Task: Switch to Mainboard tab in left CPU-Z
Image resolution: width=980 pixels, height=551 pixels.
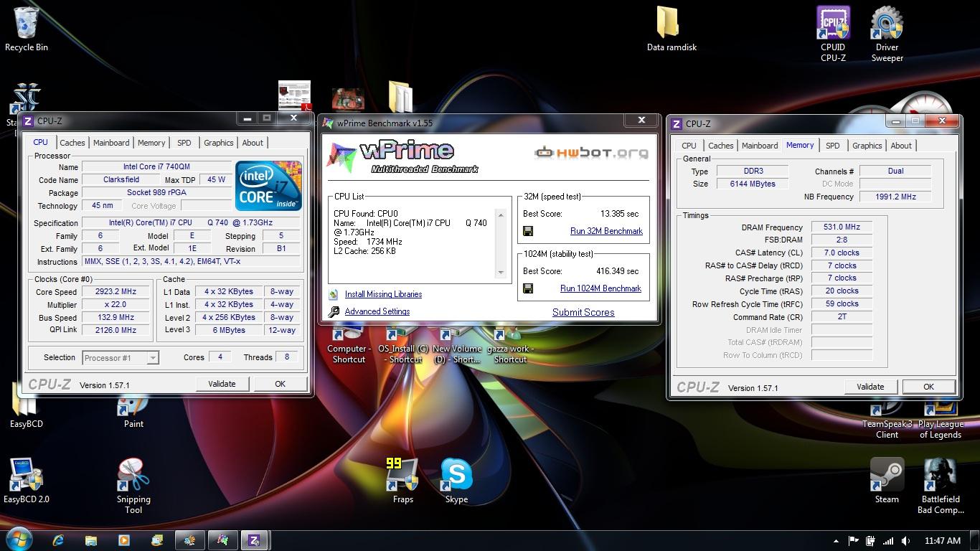Action: (111, 143)
